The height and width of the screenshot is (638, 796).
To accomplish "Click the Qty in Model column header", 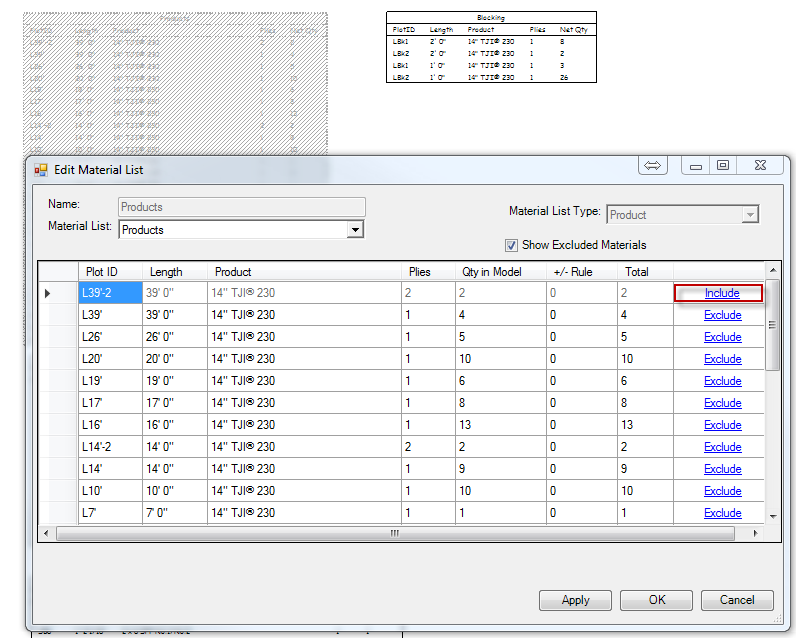I will (501, 272).
